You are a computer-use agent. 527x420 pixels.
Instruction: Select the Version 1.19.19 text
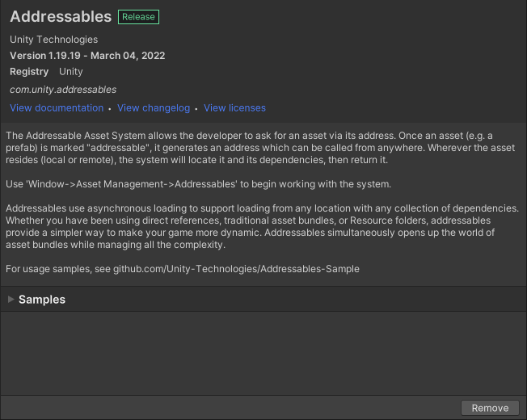coord(47,56)
